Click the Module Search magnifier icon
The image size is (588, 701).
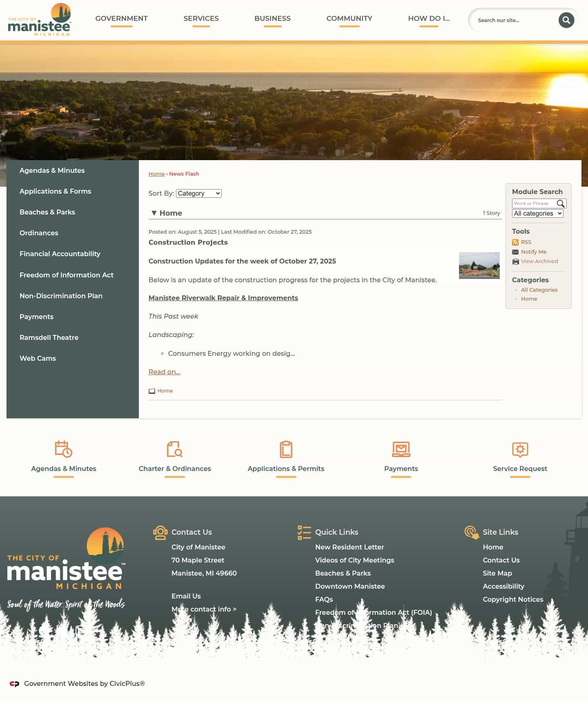click(561, 203)
